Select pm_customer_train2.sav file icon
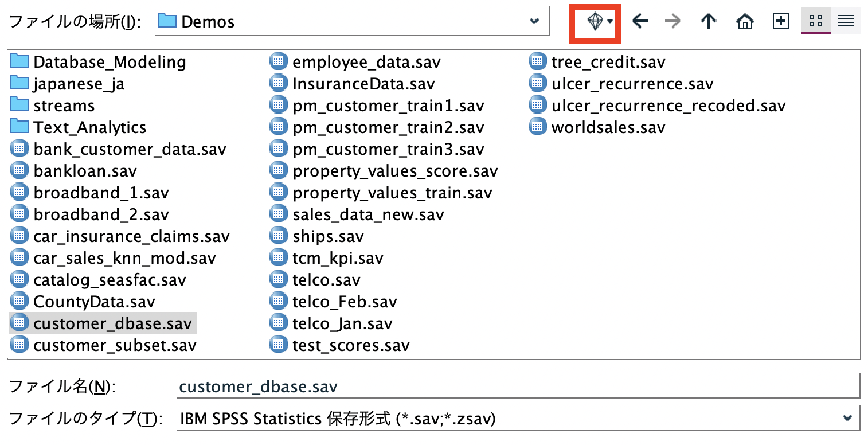Image resolution: width=868 pixels, height=445 pixels. coord(278,127)
